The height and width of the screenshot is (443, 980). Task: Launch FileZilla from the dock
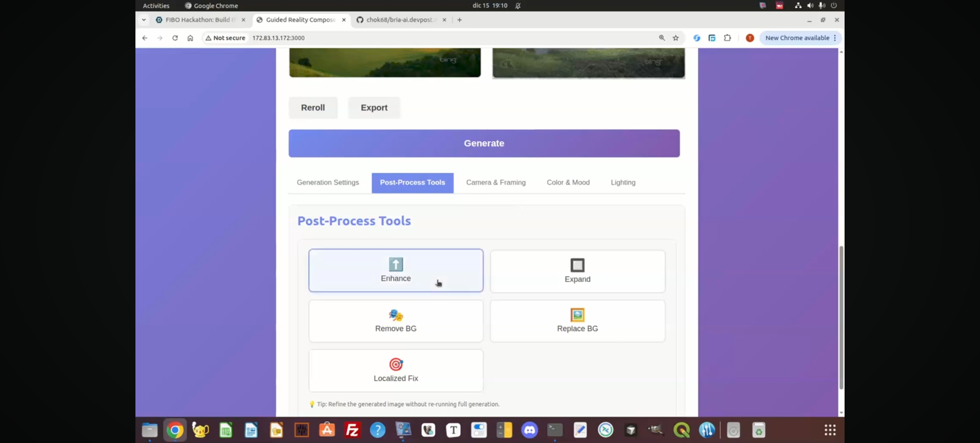352,430
